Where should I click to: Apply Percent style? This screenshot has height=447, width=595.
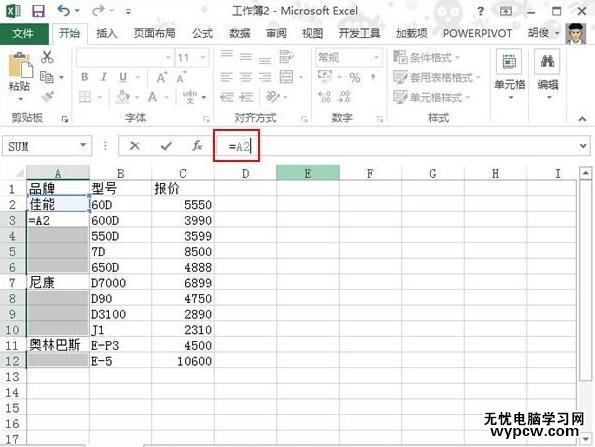[355, 78]
